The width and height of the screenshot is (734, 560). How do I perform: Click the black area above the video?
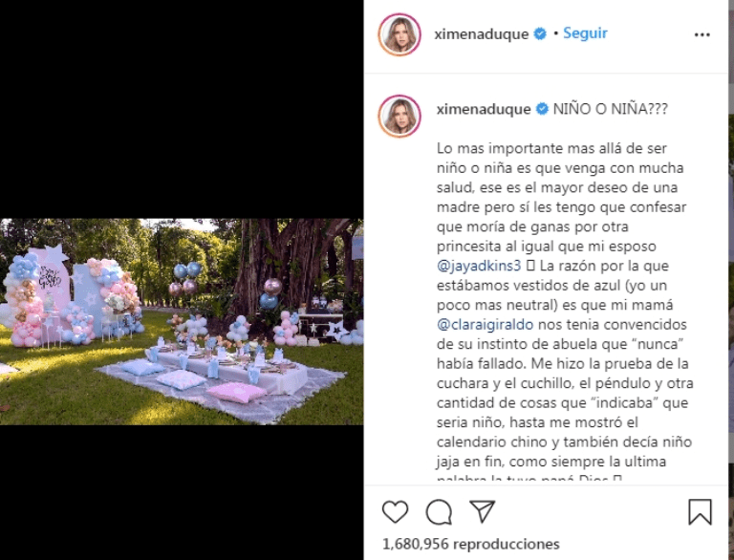(x=182, y=109)
